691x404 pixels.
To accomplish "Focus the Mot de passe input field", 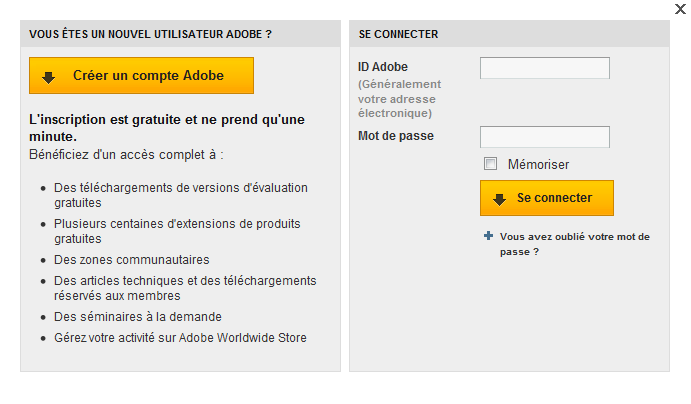I will [x=544, y=137].
